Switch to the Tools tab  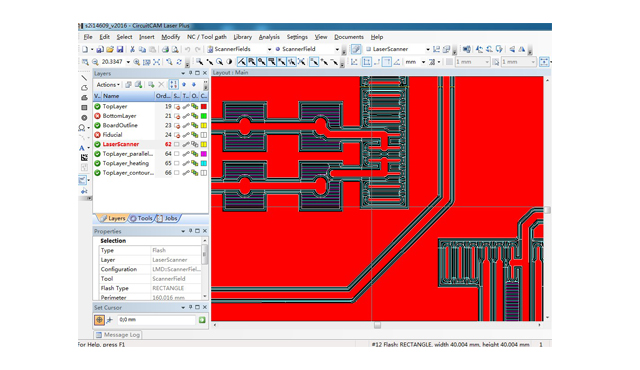[x=141, y=218]
